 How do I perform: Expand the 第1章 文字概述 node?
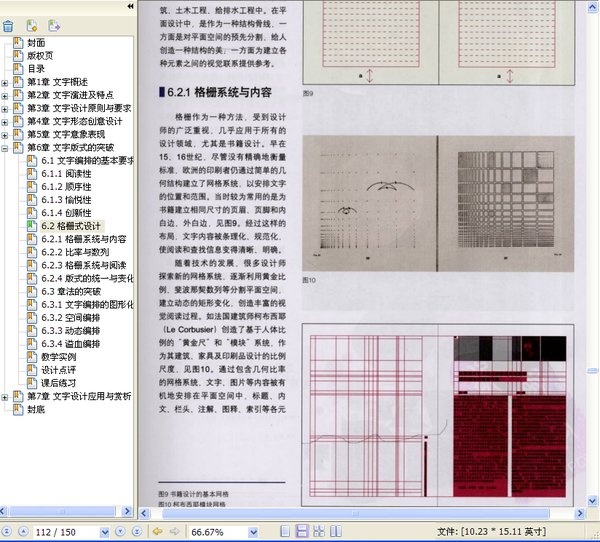(5, 83)
